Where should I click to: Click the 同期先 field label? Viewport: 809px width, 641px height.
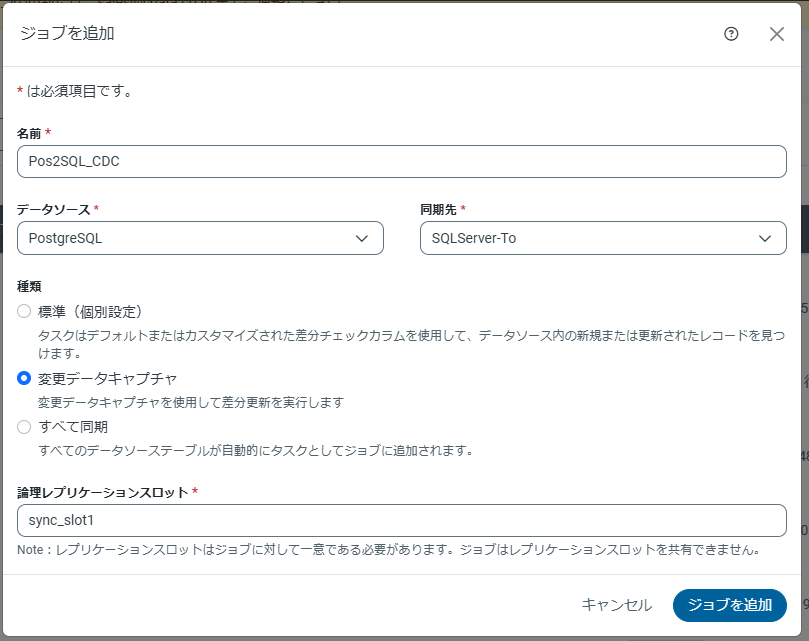(x=439, y=209)
